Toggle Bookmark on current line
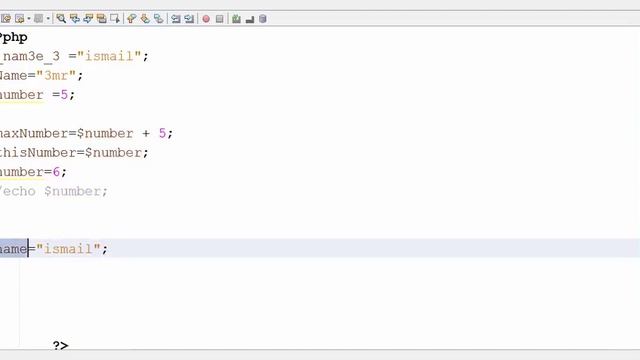Image resolution: width=640 pixels, height=360 pixels. pos(158,19)
